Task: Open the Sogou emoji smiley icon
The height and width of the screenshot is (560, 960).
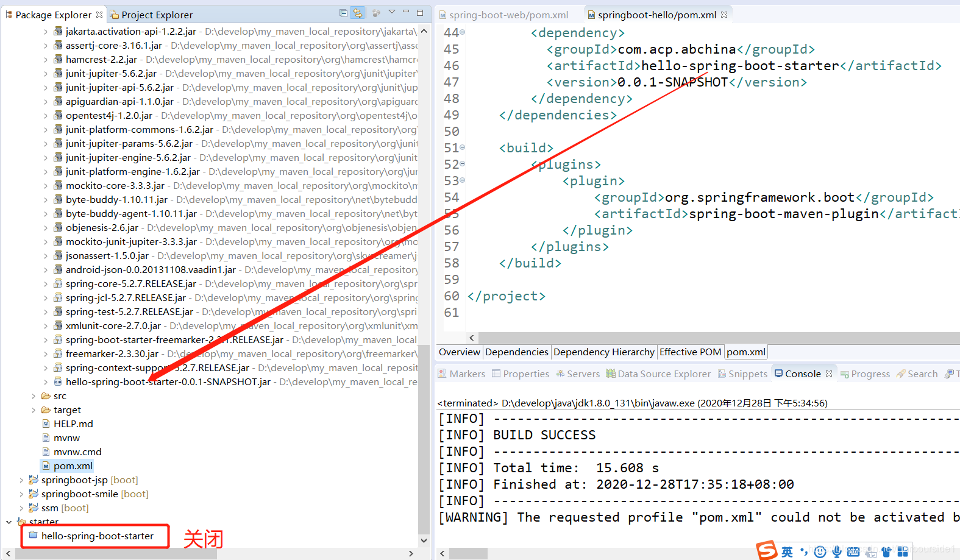Action: point(820,551)
